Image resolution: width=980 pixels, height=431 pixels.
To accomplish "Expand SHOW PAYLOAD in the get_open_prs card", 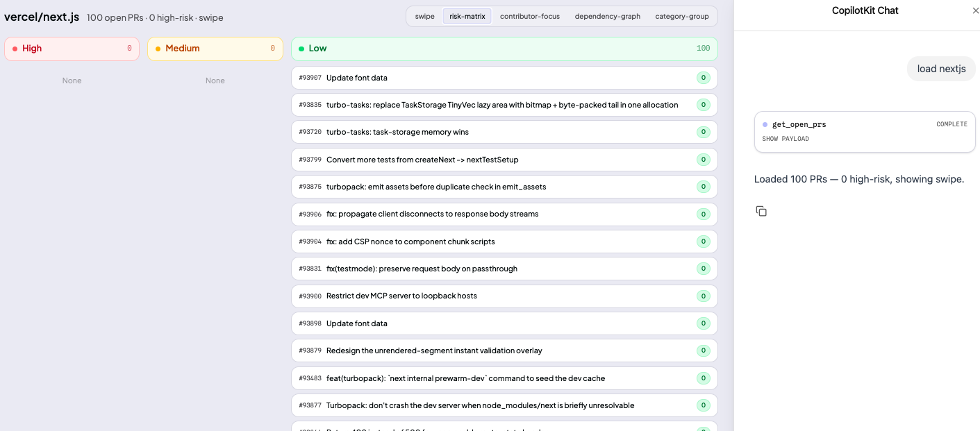I will click(786, 139).
